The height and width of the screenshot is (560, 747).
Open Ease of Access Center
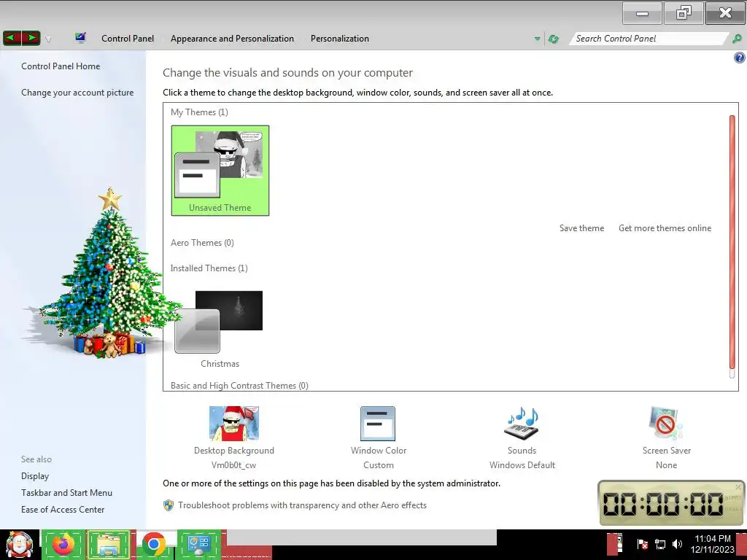coord(63,510)
